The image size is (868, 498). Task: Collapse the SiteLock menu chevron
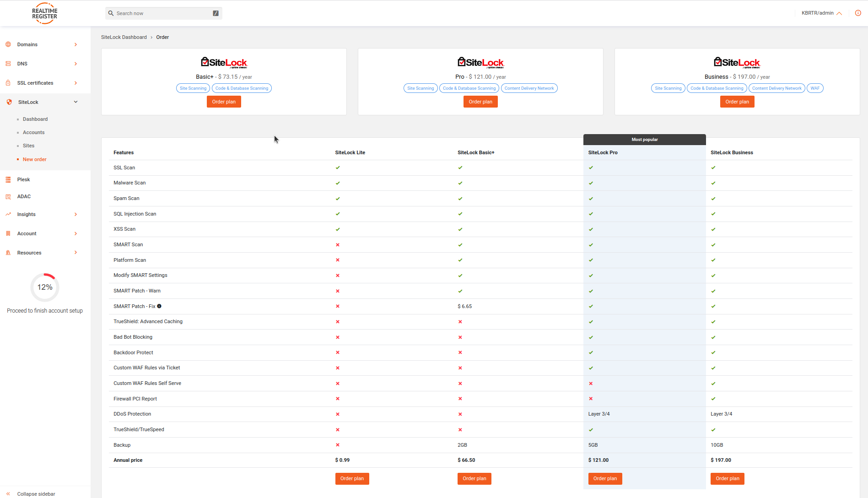pos(76,102)
